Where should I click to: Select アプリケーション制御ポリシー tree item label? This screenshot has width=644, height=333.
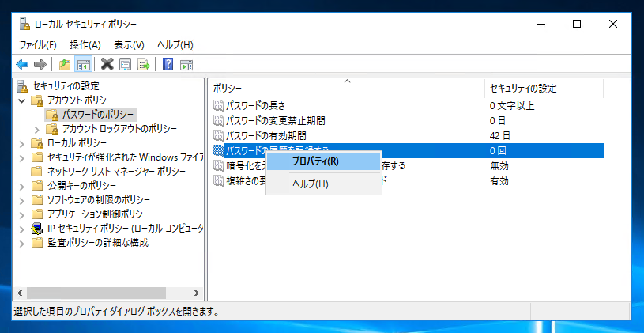pyautogui.click(x=98, y=214)
